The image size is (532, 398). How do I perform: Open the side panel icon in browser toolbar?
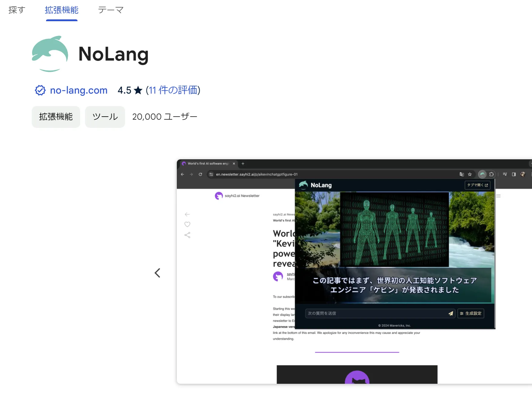pos(514,174)
